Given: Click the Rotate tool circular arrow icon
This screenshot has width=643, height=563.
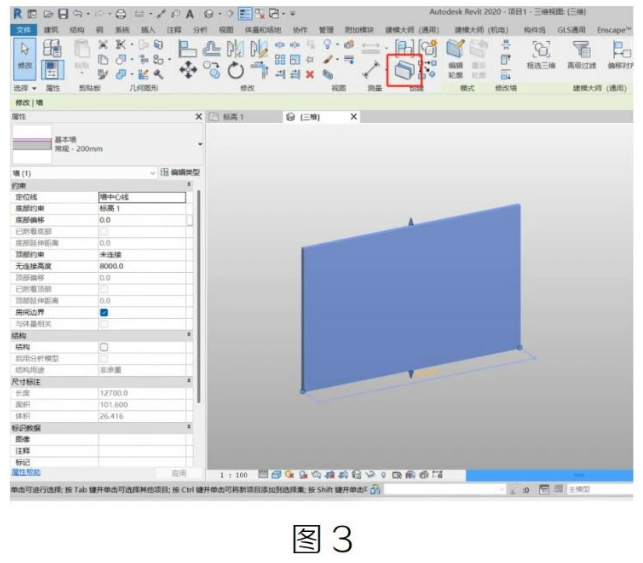Looking at the screenshot, I should [235, 70].
